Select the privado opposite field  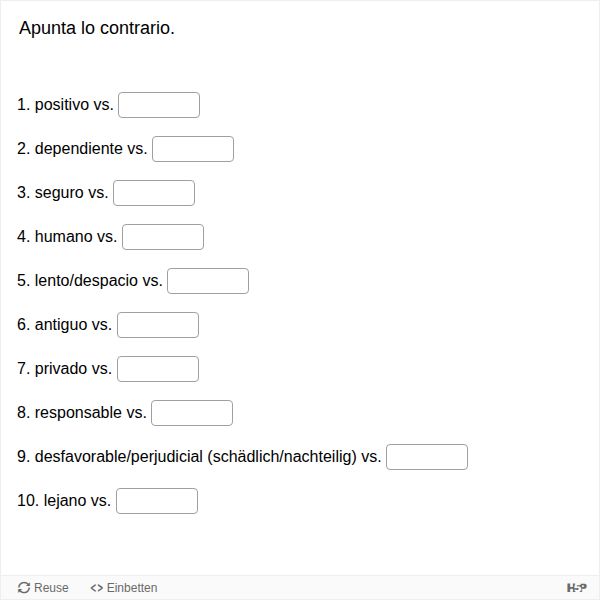click(x=158, y=369)
